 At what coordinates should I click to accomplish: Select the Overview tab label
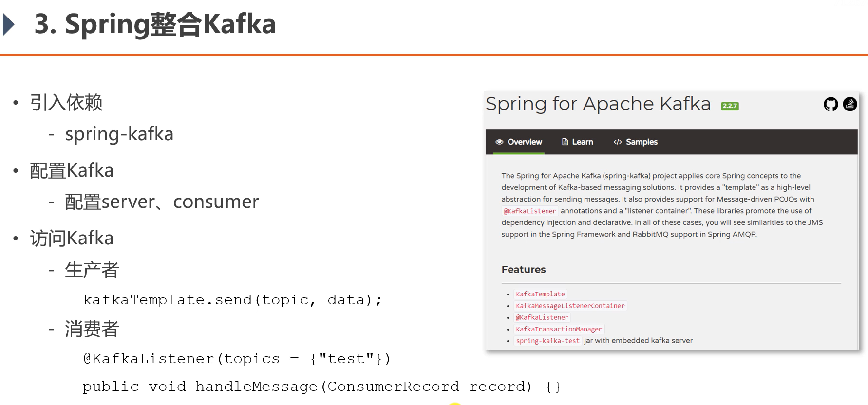[x=525, y=142]
